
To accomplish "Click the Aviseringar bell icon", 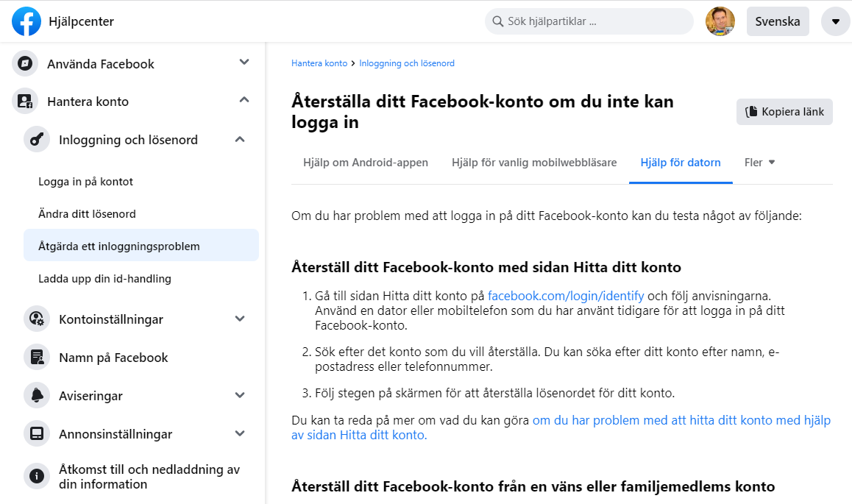I will [37, 396].
